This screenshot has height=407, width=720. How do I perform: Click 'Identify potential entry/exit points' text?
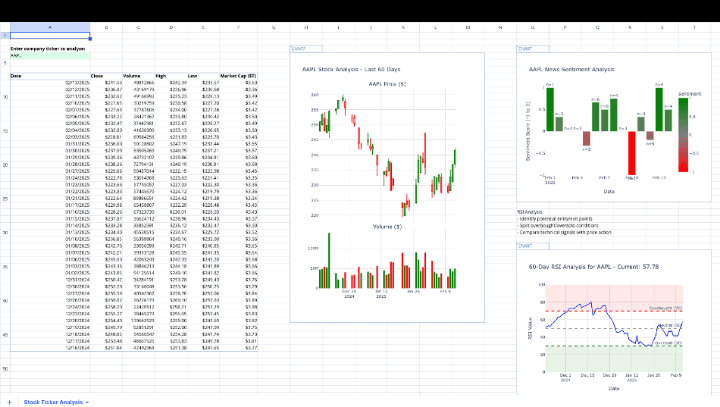click(x=555, y=219)
